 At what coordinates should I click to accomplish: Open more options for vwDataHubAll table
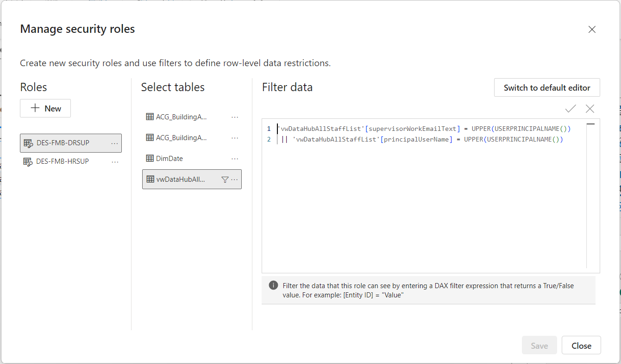point(235,179)
